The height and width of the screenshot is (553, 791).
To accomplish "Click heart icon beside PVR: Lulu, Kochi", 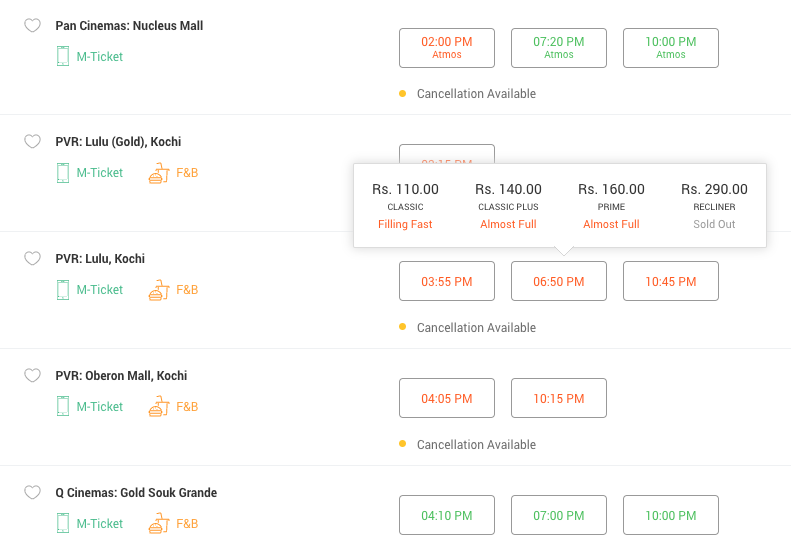I will coord(32,259).
